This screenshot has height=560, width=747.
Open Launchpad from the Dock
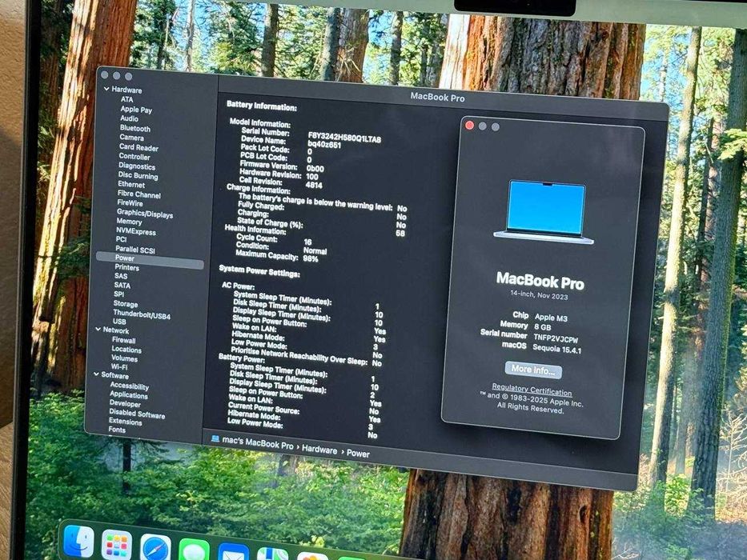(x=117, y=545)
